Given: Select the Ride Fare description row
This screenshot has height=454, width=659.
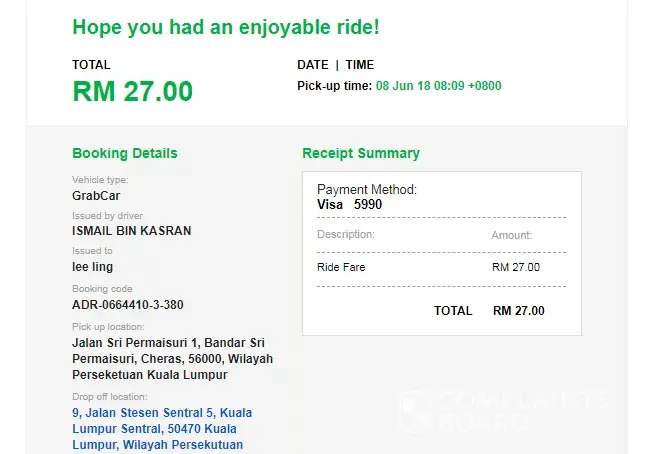Looking at the screenshot, I should coord(342,267).
